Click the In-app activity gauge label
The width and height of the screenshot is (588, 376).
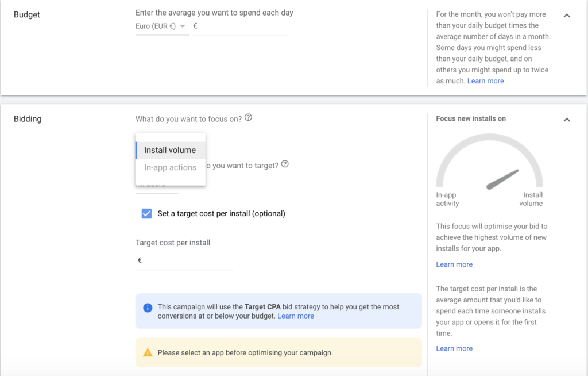(x=447, y=199)
